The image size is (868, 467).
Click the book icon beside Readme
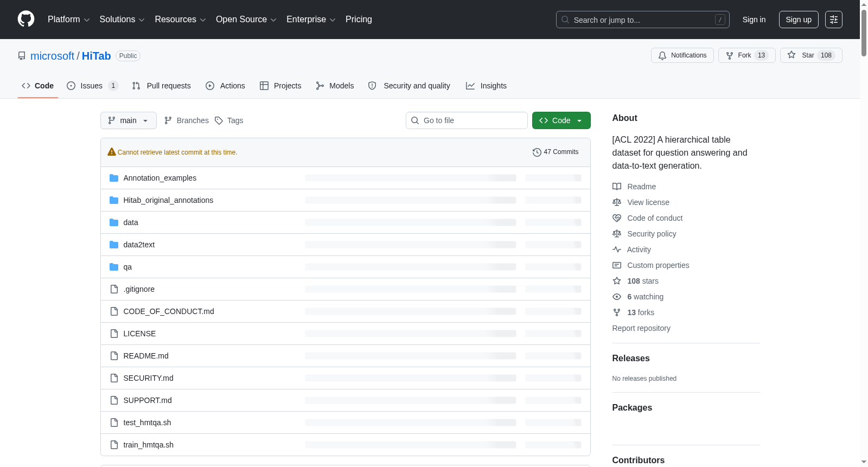click(617, 187)
